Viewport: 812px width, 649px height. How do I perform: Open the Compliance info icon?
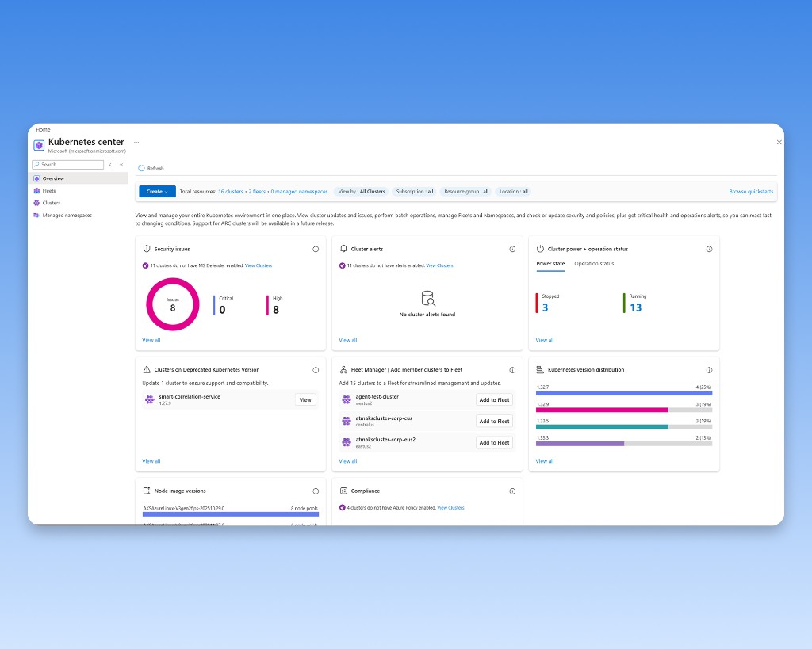512,491
